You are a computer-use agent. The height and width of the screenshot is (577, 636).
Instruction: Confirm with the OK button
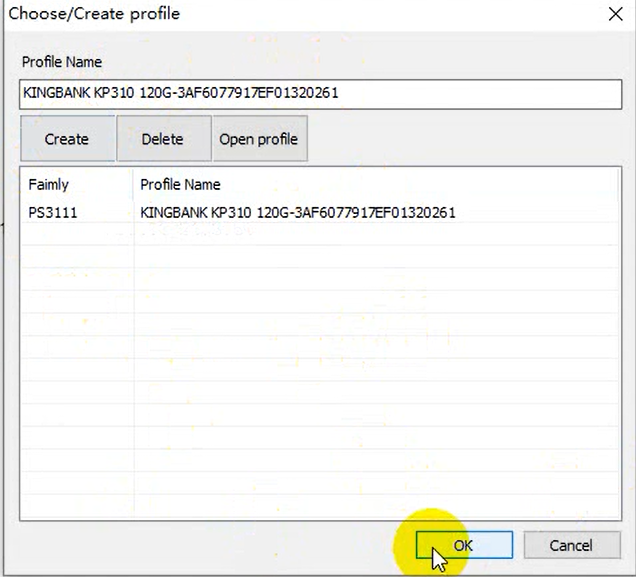click(x=463, y=545)
